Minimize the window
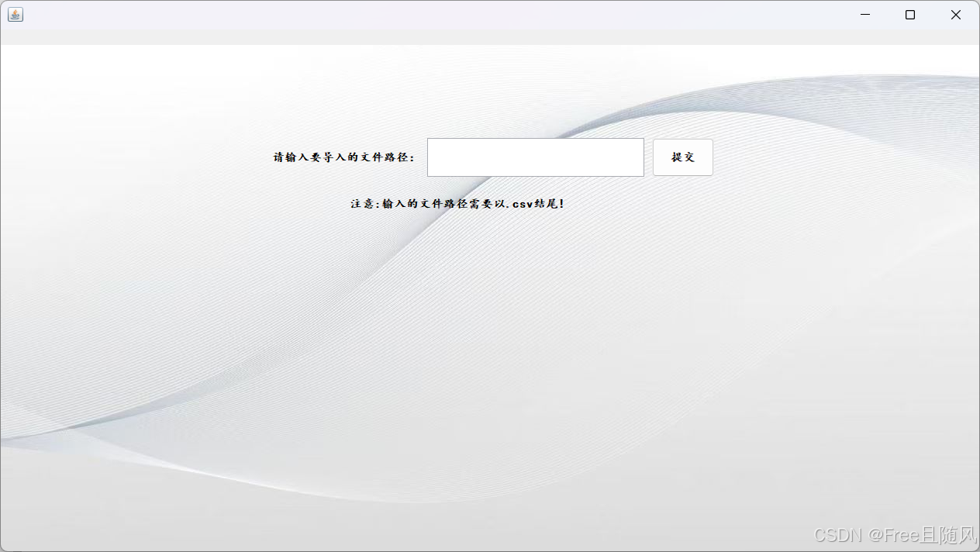Viewport: 980px width, 552px height. [x=865, y=15]
